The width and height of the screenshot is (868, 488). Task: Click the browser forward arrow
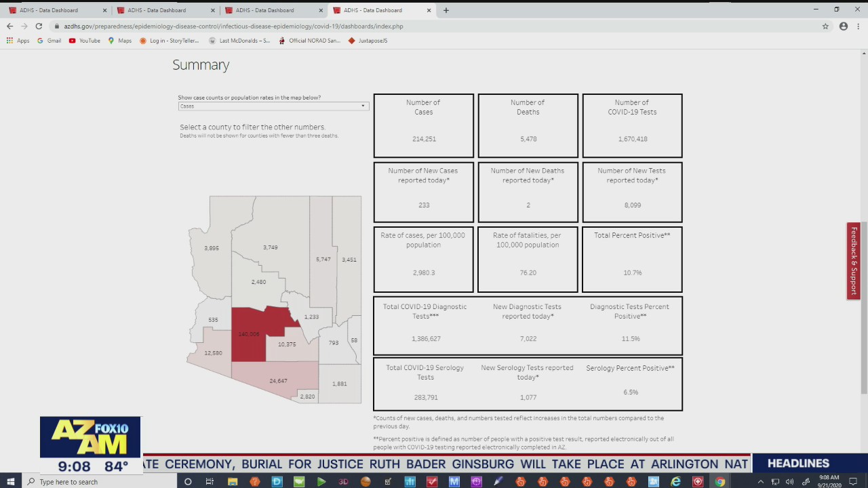pos(24,26)
